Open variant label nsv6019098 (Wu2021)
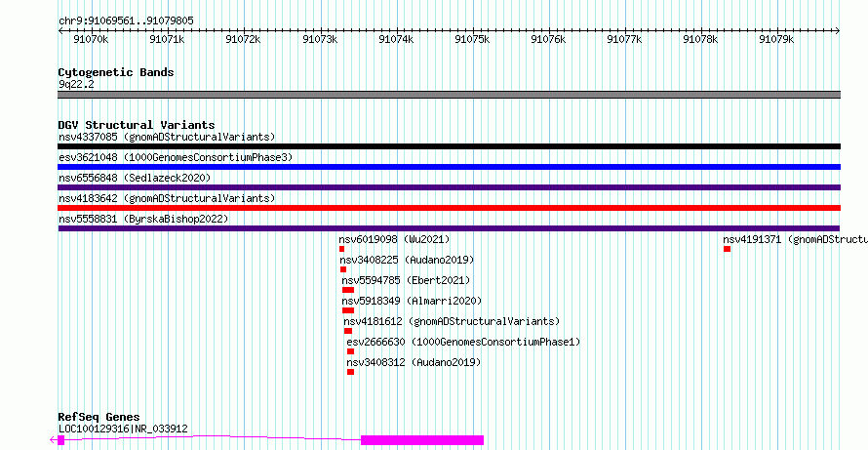868x450 pixels. (x=394, y=239)
